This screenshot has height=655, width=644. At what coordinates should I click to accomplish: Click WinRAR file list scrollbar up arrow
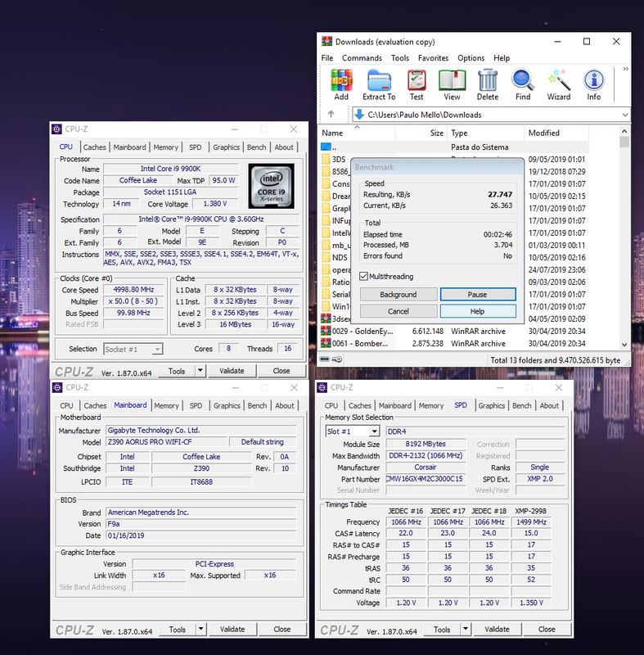[624, 131]
